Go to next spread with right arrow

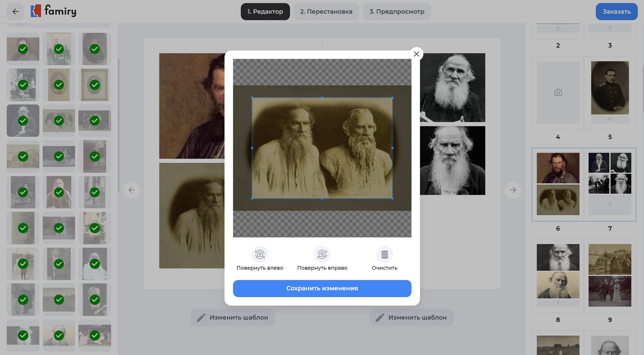click(513, 190)
